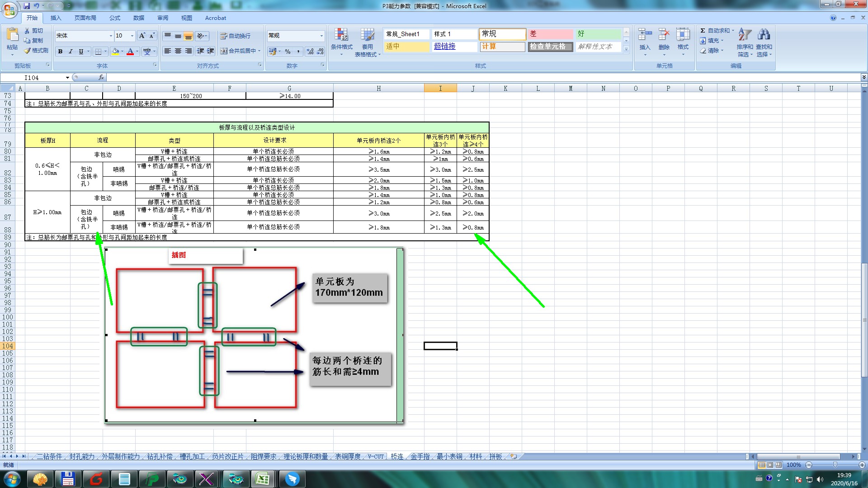Image resolution: width=868 pixels, height=488 pixels.
Task: Click the Merge and Center (合并后居中) icon
Action: [224, 51]
